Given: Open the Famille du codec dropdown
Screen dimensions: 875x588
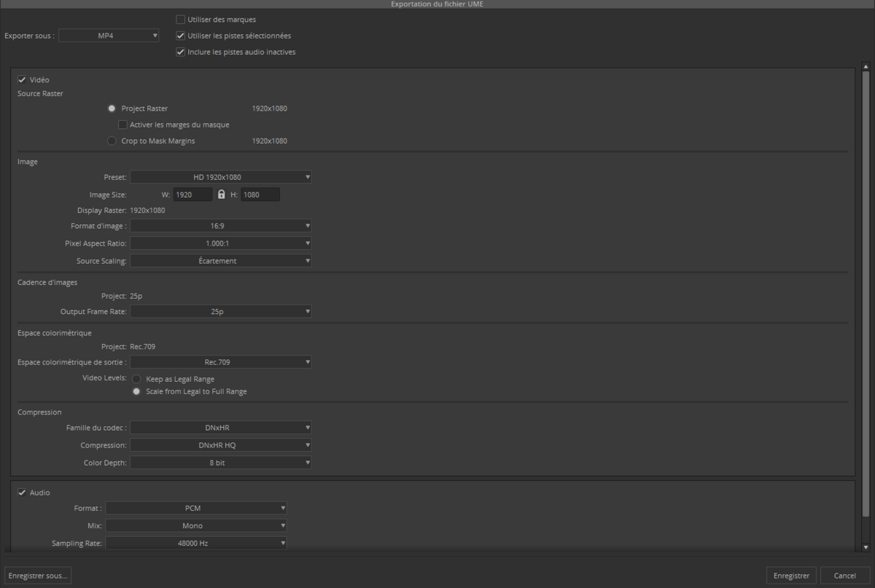Looking at the screenshot, I should (x=221, y=428).
